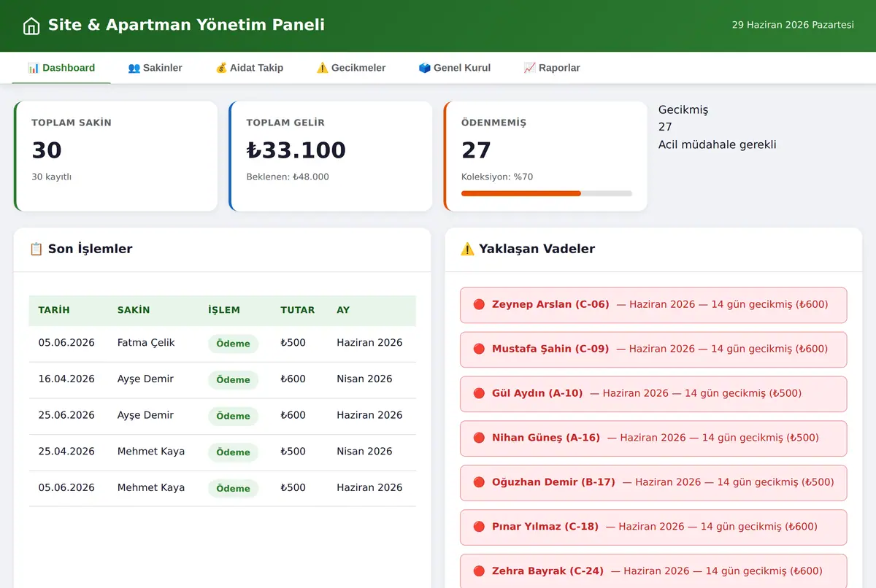Screen dimensions: 876x588
Task: Select the Zehra Bayrak (C-24) overdue entry
Action: pos(653,571)
